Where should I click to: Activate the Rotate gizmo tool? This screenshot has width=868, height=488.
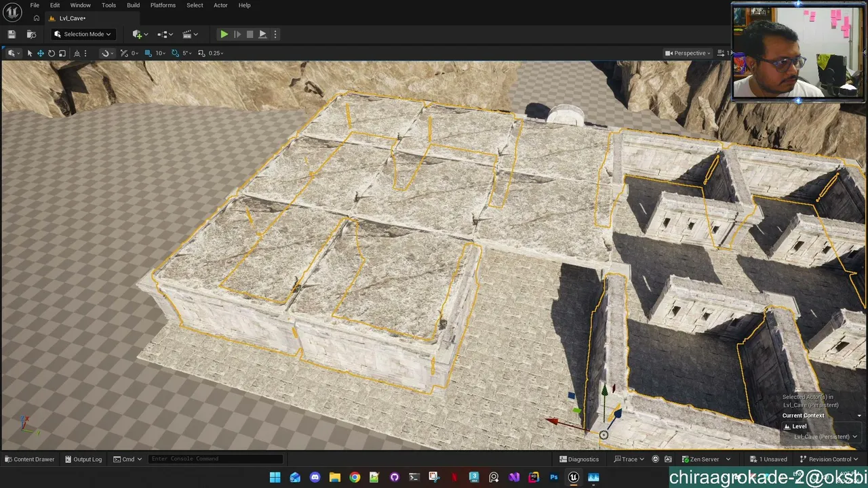point(51,53)
